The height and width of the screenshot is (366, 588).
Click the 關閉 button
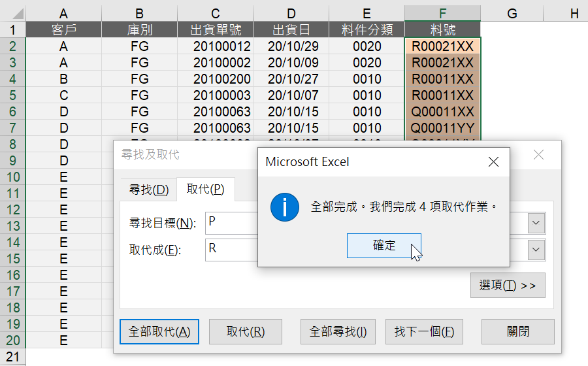[x=518, y=332]
